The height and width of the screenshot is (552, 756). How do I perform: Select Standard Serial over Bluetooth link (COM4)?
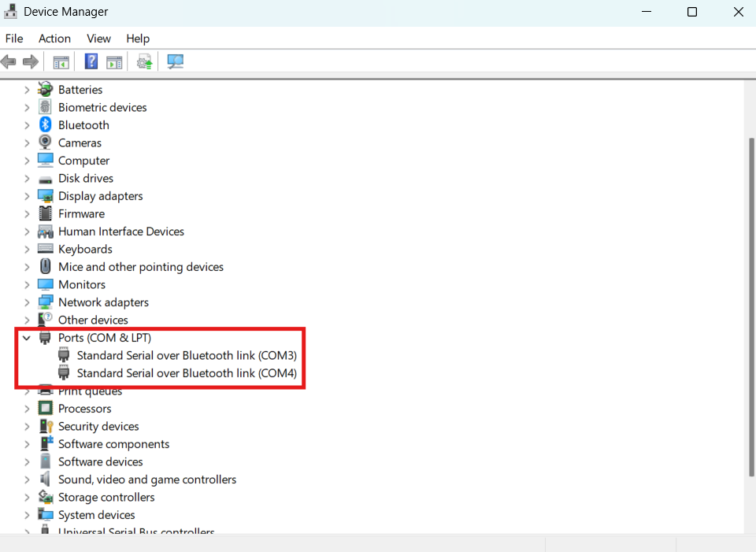(186, 373)
